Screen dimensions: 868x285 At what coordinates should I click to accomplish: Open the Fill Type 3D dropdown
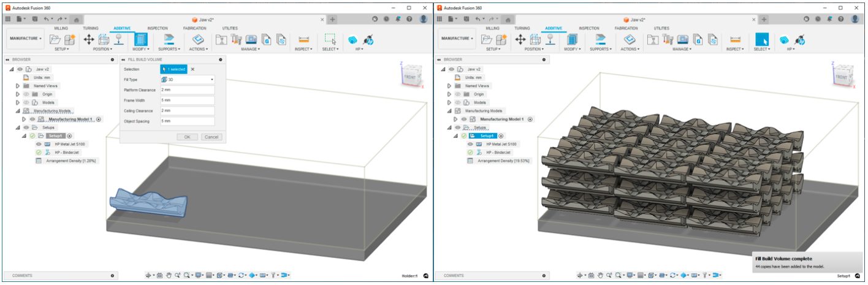click(x=187, y=80)
